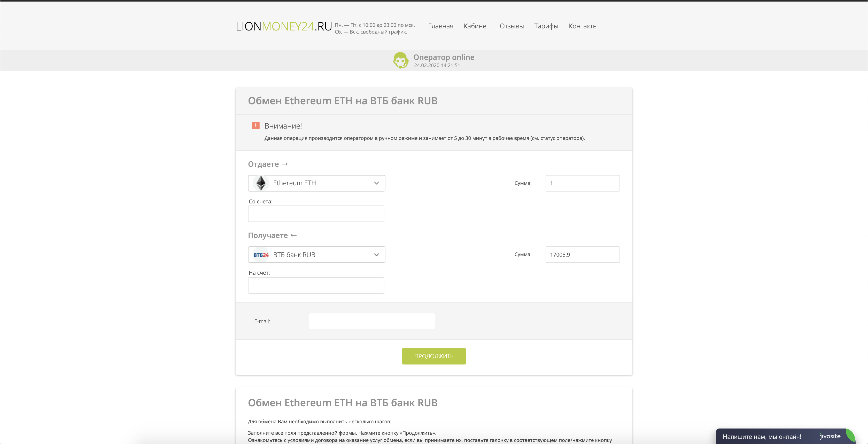Viewport: 868px width, 444px height.
Task: Open the Контакты navigation link
Action: coord(583,26)
